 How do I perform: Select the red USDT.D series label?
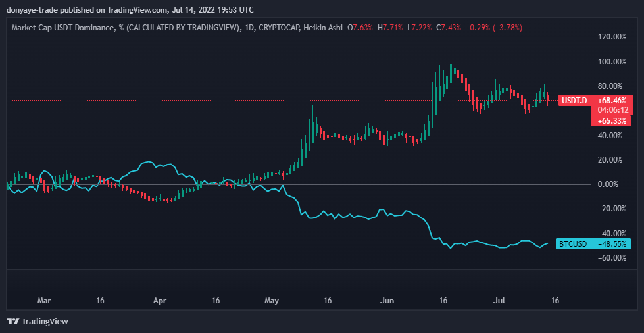[574, 101]
